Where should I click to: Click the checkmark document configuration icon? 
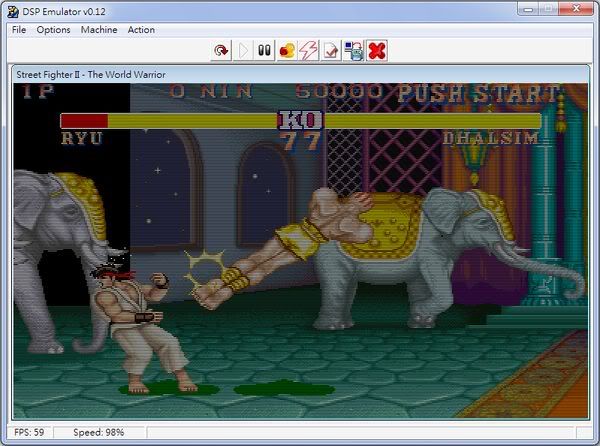[x=331, y=50]
